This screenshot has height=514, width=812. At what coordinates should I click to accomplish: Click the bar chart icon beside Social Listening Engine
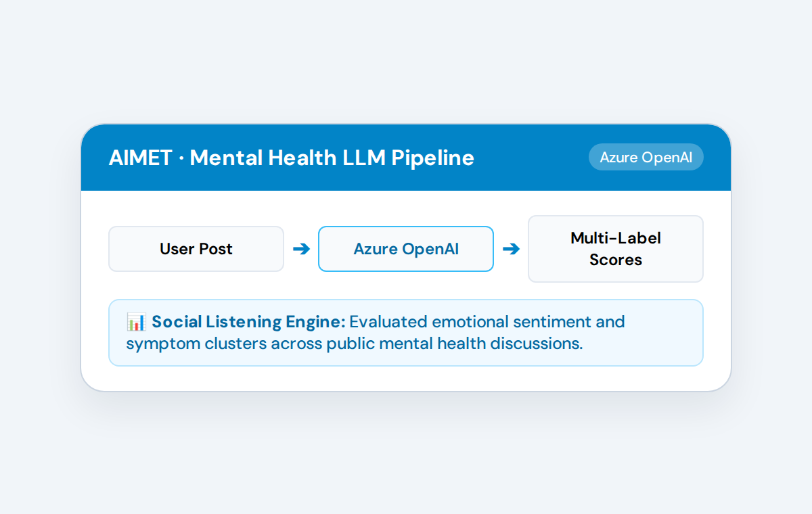136,322
